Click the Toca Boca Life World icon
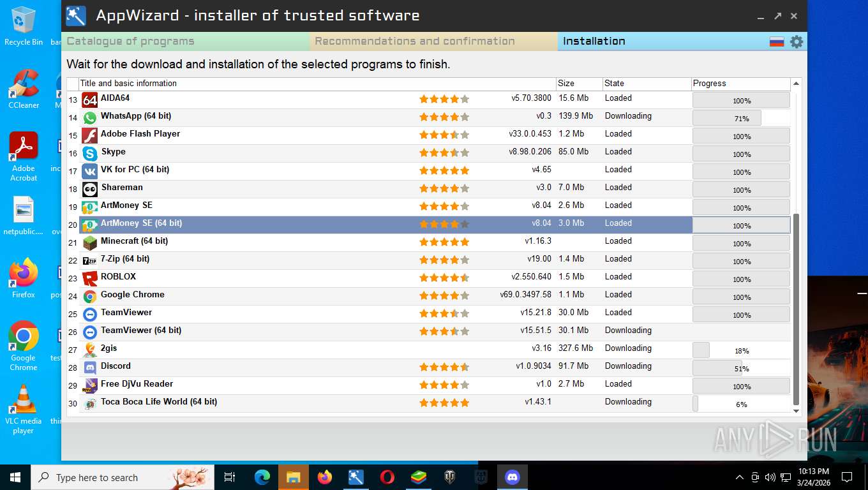The image size is (868, 490). click(x=90, y=403)
